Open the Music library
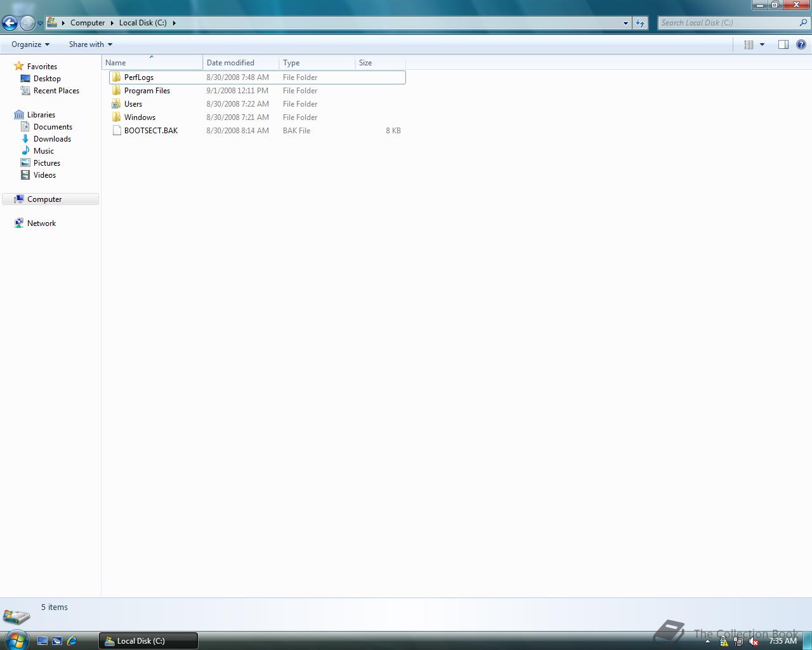Screen dimensions: 812x650 tap(44, 151)
